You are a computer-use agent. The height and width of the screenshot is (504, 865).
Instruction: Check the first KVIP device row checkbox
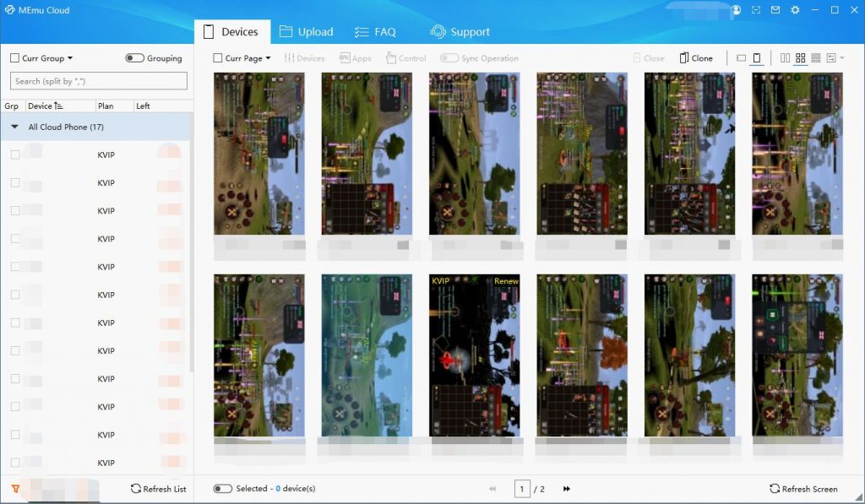click(15, 155)
